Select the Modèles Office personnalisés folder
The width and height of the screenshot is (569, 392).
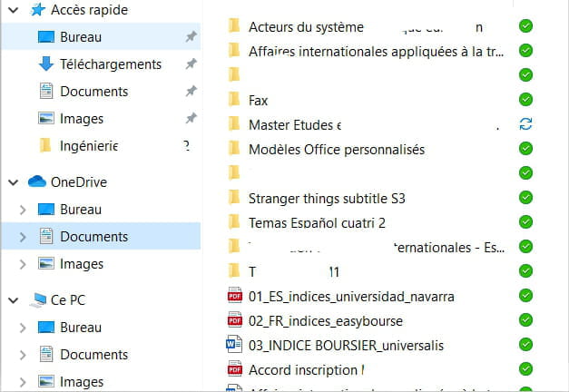coord(336,148)
